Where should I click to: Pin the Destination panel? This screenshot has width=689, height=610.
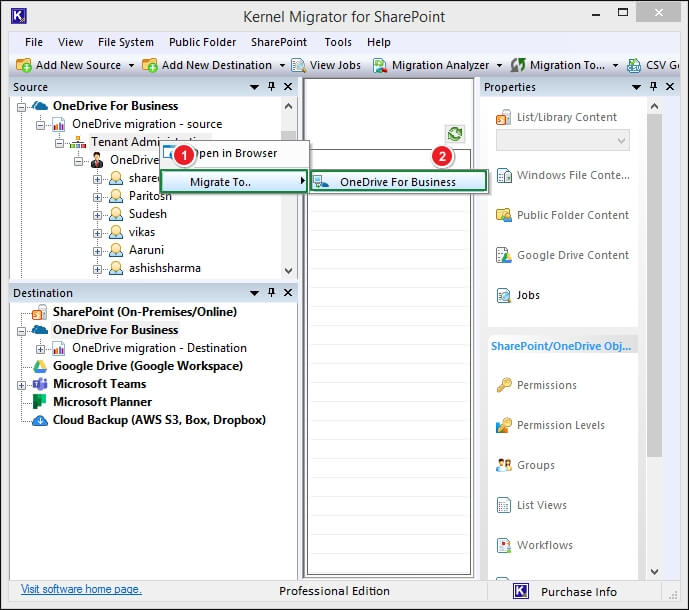(x=272, y=292)
